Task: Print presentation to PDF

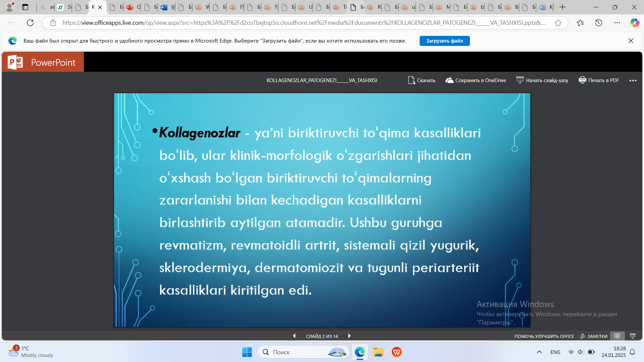Action: click(x=599, y=80)
